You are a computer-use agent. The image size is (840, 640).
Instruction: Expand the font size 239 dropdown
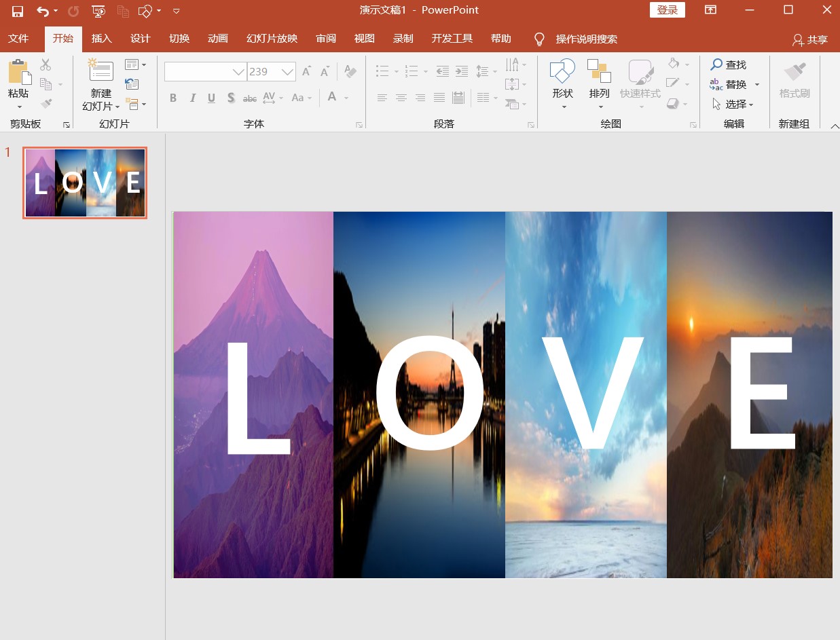point(288,71)
